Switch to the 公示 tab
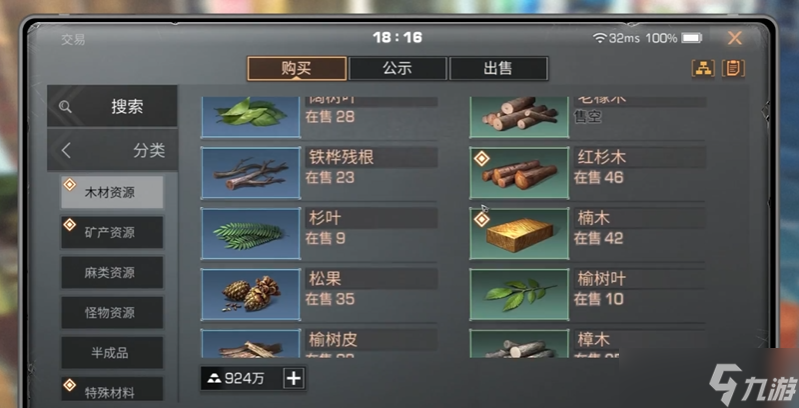This screenshot has width=799, height=408. (397, 68)
